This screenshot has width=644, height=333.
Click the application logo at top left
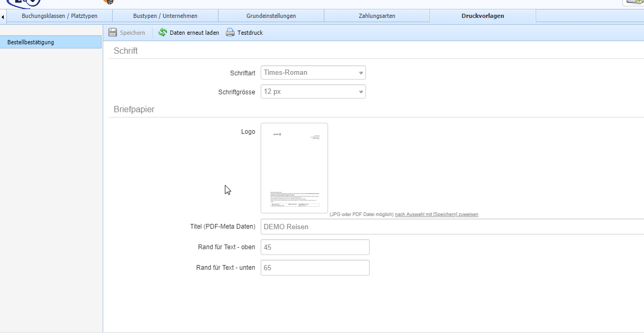tap(24, 3)
